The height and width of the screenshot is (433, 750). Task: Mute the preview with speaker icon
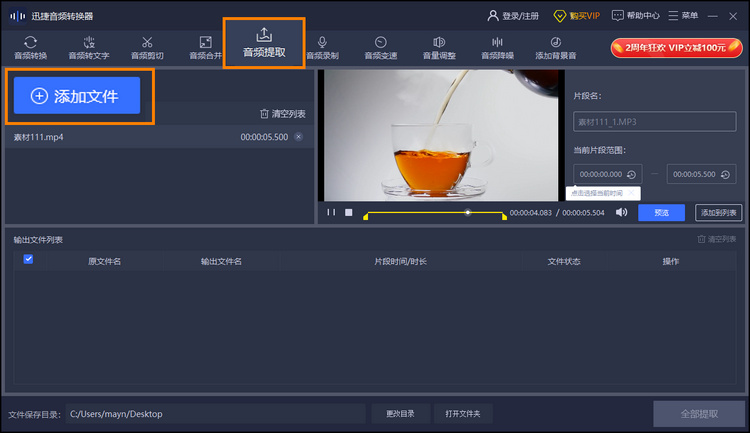click(x=621, y=212)
